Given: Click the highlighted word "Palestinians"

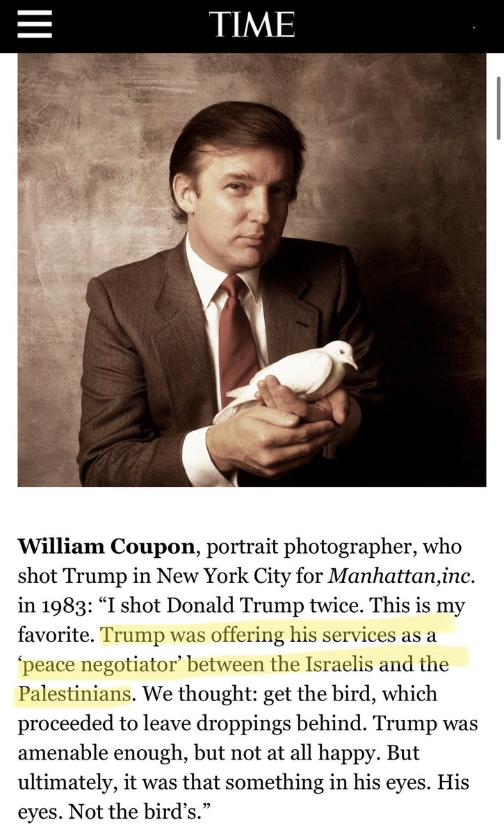Looking at the screenshot, I should tap(74, 693).
